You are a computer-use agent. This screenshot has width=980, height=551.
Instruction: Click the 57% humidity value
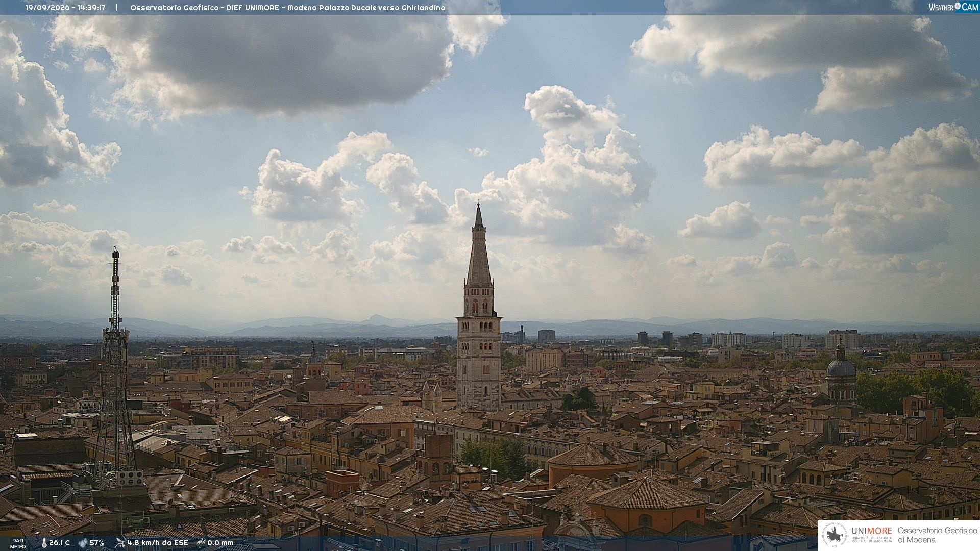point(97,543)
